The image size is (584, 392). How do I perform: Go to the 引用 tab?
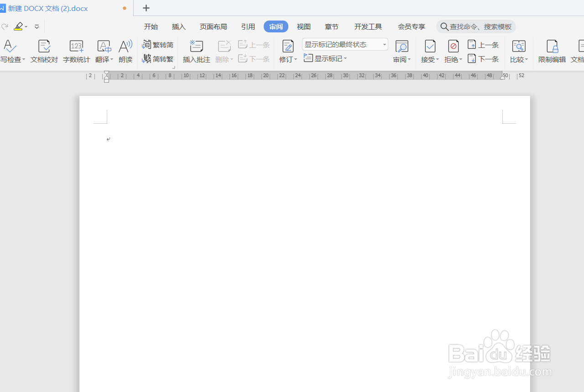[x=248, y=27]
